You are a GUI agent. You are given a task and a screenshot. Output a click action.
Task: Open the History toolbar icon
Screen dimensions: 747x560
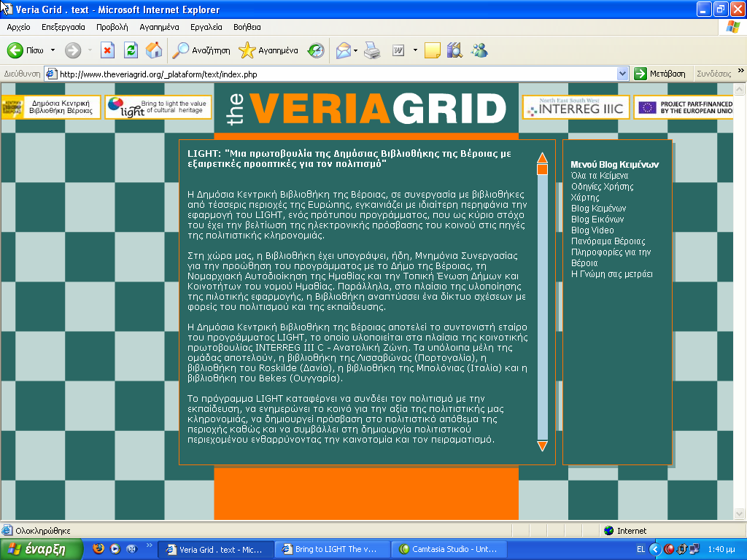(315, 50)
